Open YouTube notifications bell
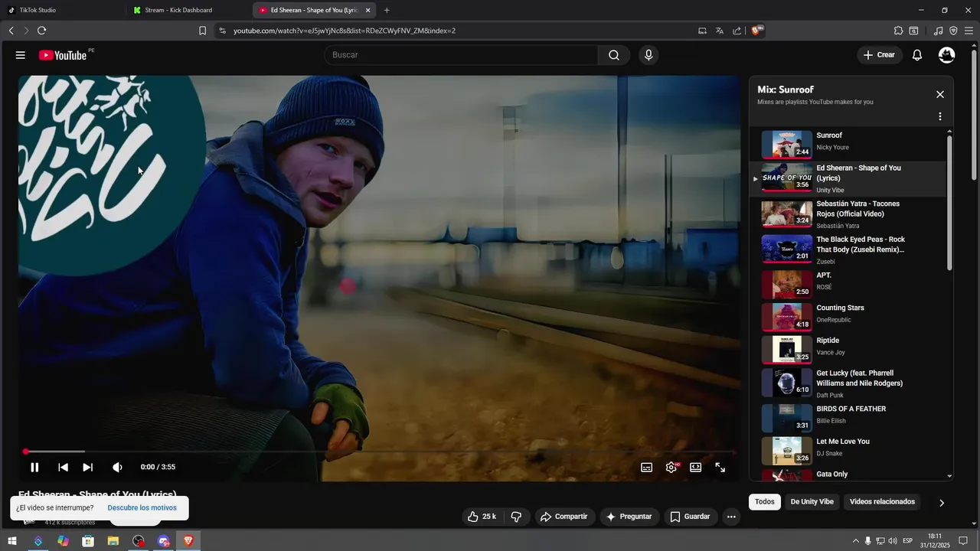Image resolution: width=980 pixels, height=551 pixels. pyautogui.click(x=917, y=55)
